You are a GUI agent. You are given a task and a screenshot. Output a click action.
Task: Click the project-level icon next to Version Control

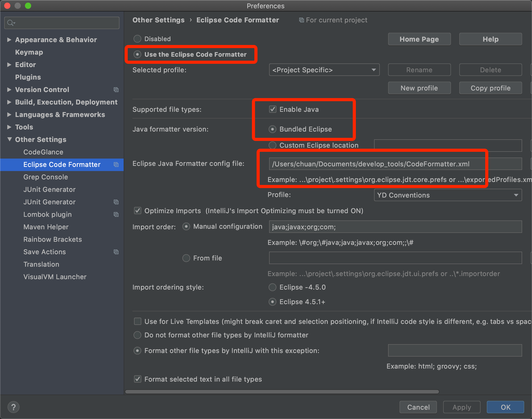116,90
